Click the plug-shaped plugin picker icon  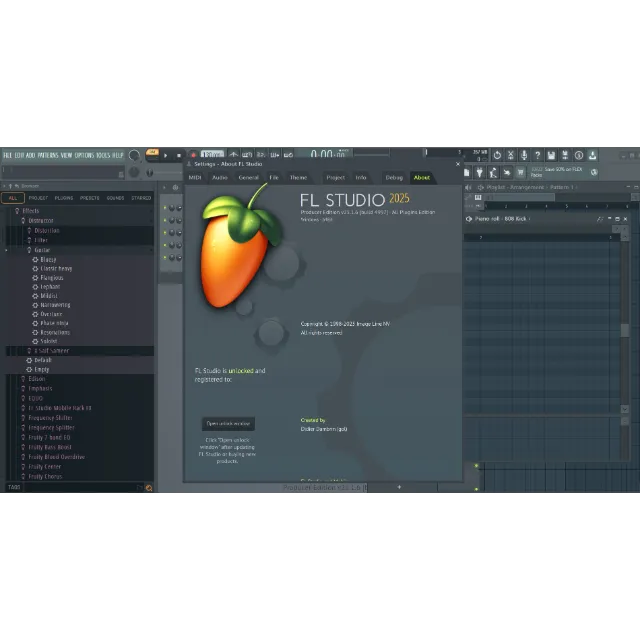click(x=480, y=173)
